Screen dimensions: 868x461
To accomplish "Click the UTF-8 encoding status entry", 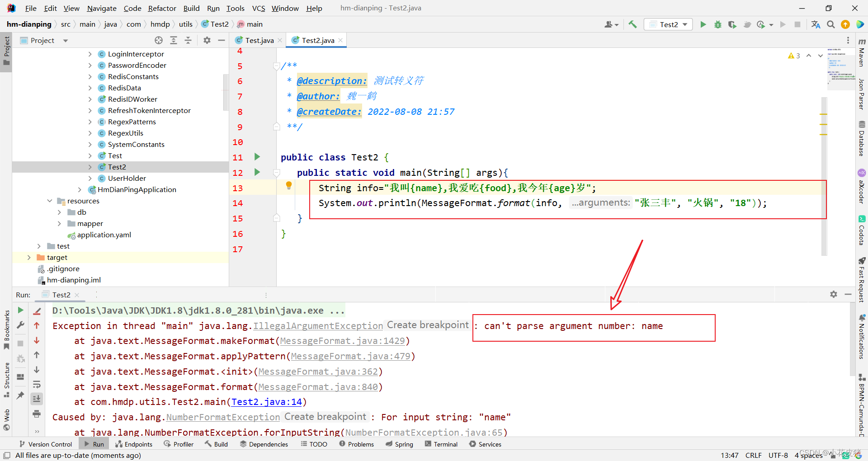I will tap(778, 455).
